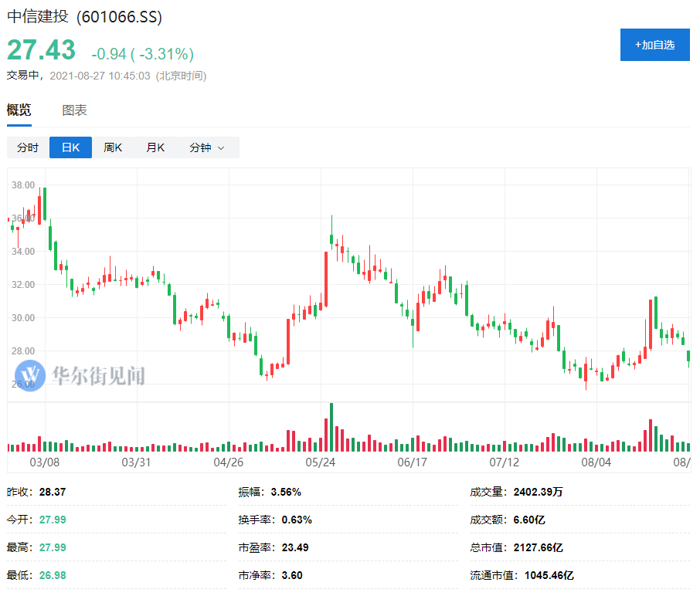Click timestamp 2021-08-27 10:45:03
The width and height of the screenshot is (700, 596).
click(100, 76)
